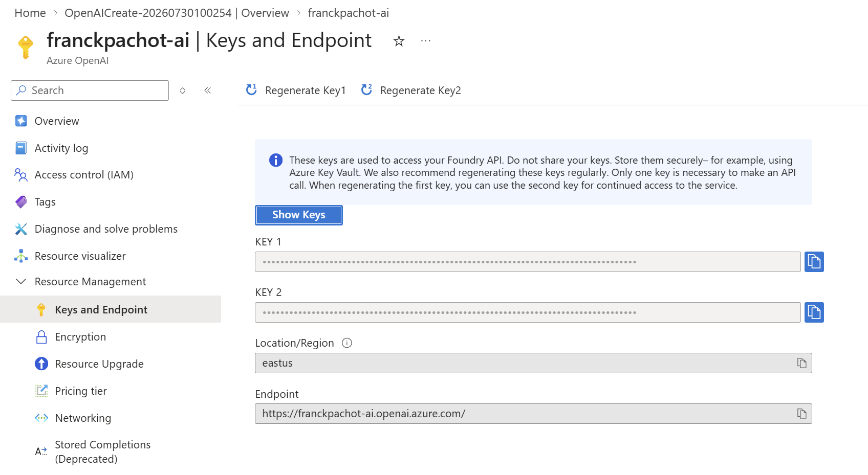Collapse the sidebar with the double chevron
Screen dimensions: 868x475
tap(208, 91)
